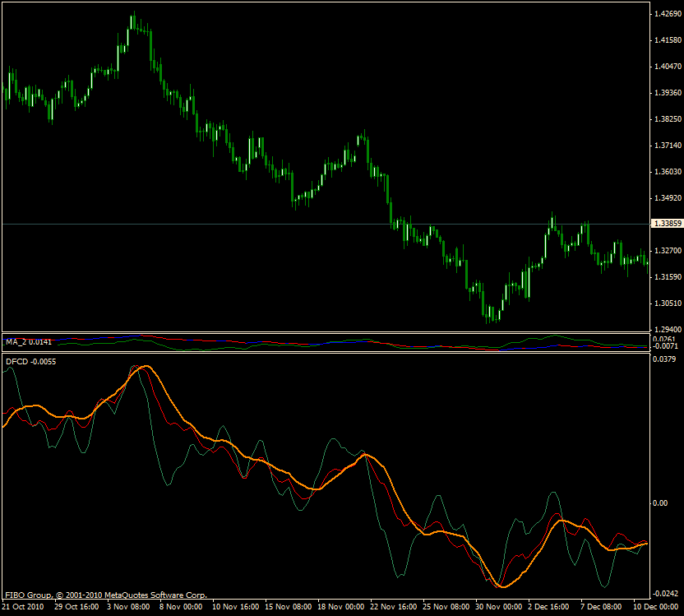Click the 22 Nov 16:00 time label

coord(394,607)
